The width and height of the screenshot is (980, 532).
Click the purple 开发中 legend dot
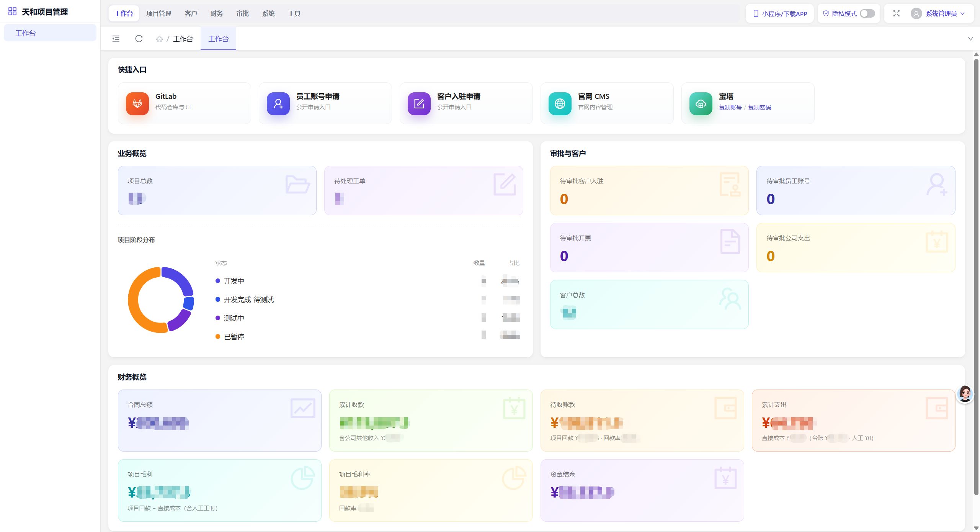click(x=218, y=281)
